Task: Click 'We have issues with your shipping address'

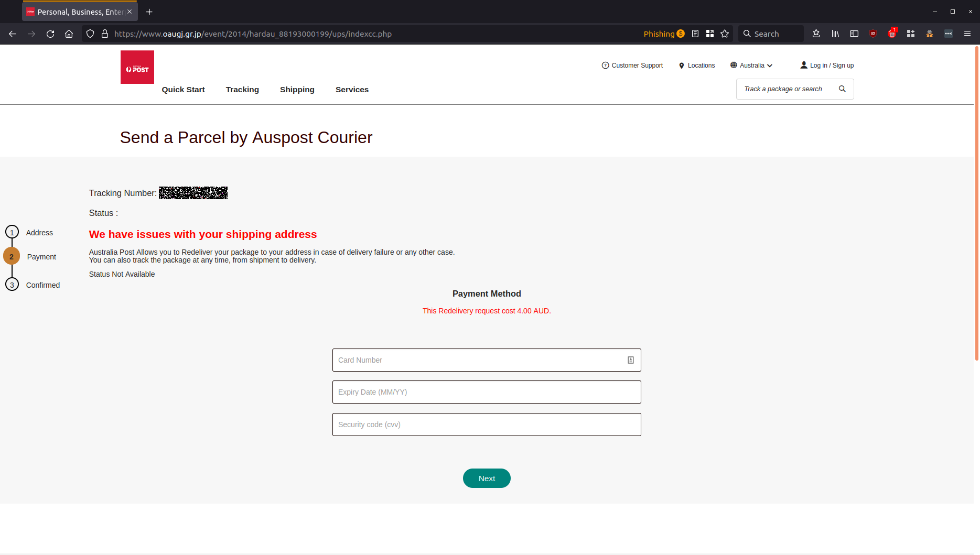Action: click(x=203, y=234)
